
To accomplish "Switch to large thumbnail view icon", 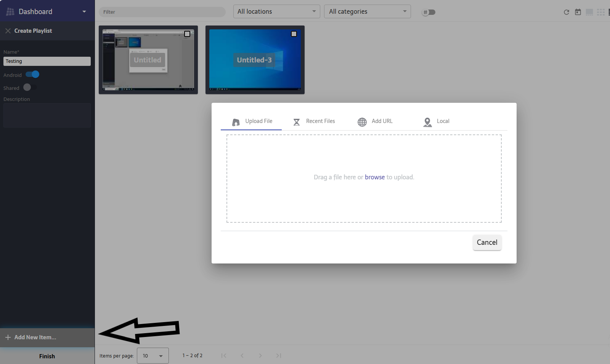I will click(589, 12).
